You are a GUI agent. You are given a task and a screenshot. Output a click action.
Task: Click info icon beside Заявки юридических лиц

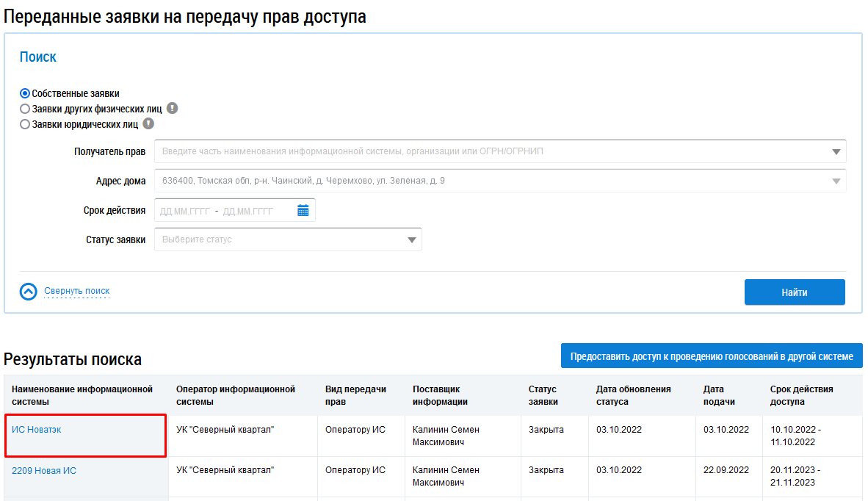tap(148, 124)
